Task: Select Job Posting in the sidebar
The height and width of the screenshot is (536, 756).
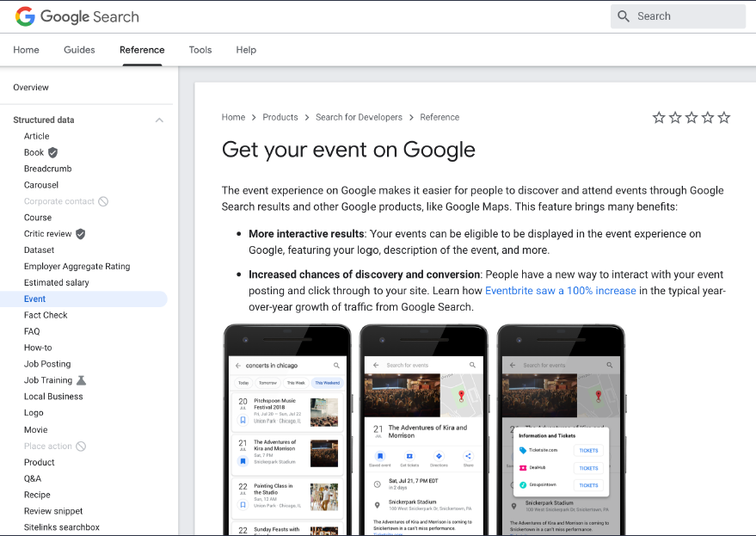Action: (47, 364)
